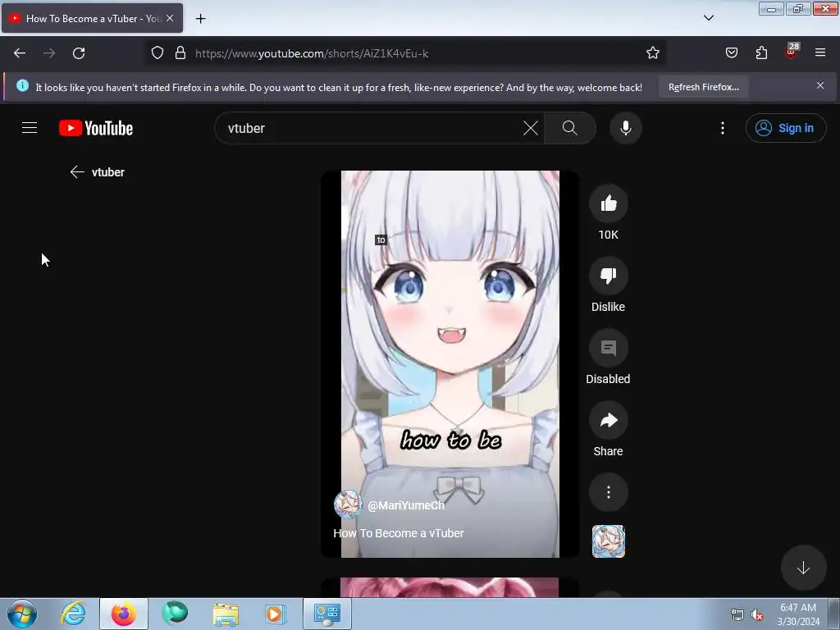Start voice search with microphone
The width and height of the screenshot is (840, 630).
coord(625,128)
